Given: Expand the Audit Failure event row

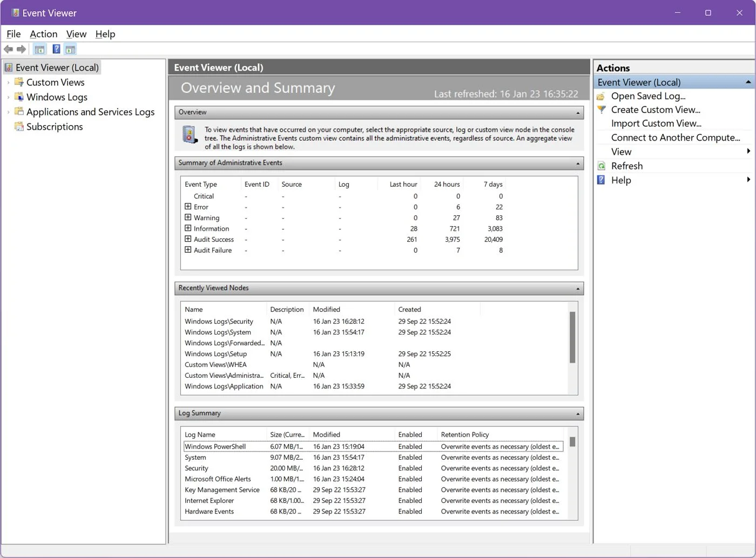Looking at the screenshot, I should tap(188, 249).
